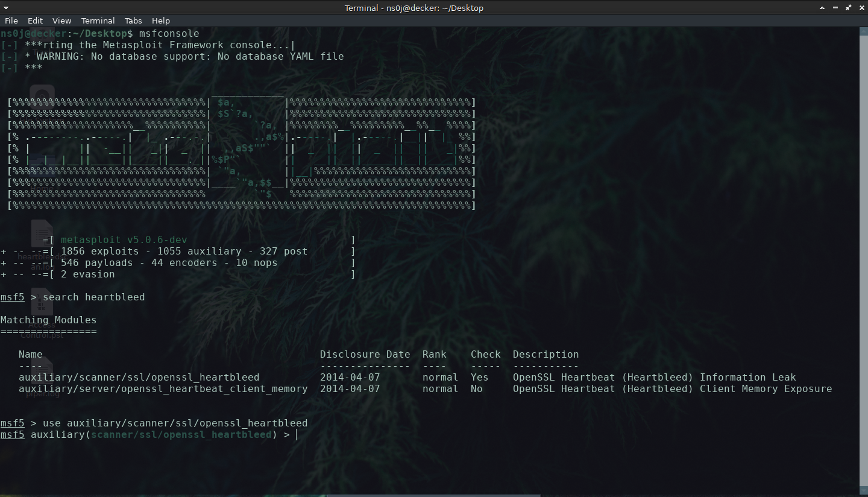This screenshot has height=497, width=868.
Task: Click the 'ns0j@decker' shell prompt text
Action: pos(33,33)
